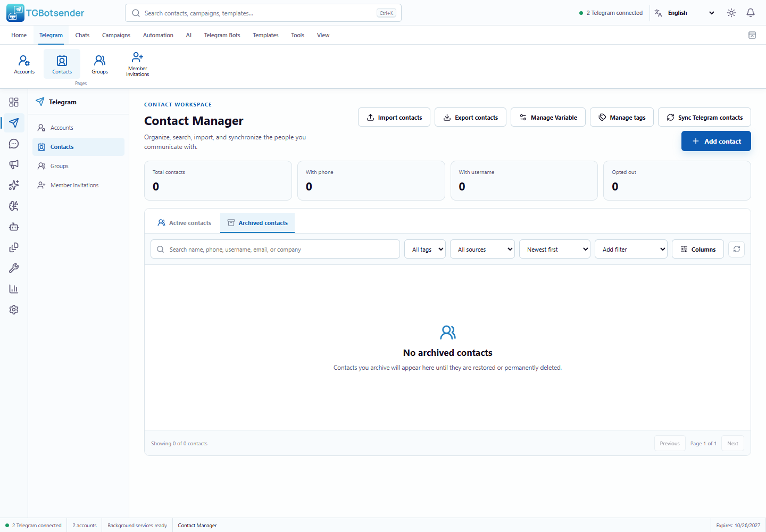Select Member Invitations in the sidebar
Screen dimensions: 766x532
pos(78,185)
